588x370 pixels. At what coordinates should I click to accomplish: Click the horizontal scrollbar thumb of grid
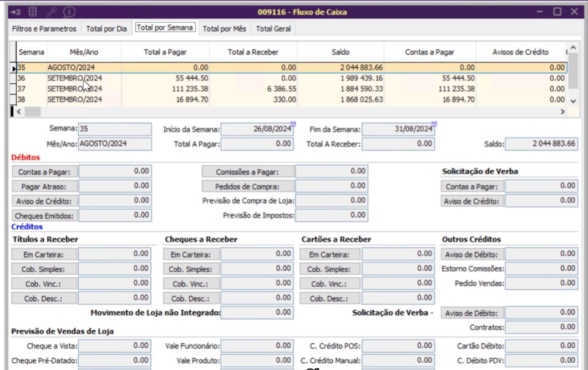click(33, 111)
